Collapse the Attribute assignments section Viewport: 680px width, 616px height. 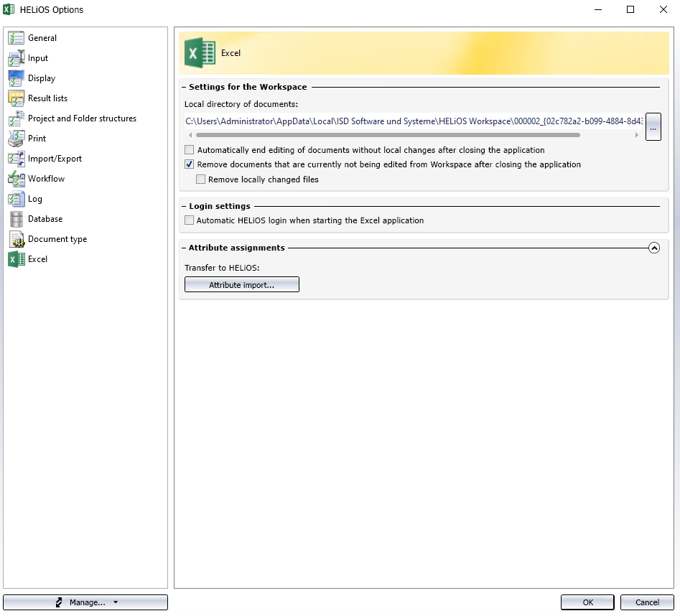pos(653,248)
